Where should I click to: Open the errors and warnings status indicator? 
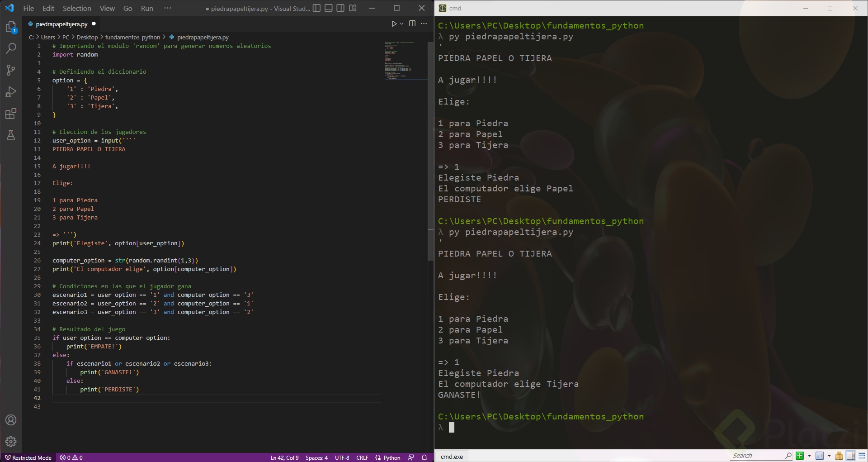[71, 457]
